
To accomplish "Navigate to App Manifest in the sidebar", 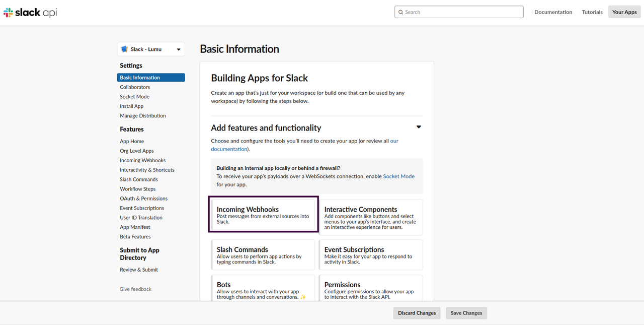I will (135, 227).
